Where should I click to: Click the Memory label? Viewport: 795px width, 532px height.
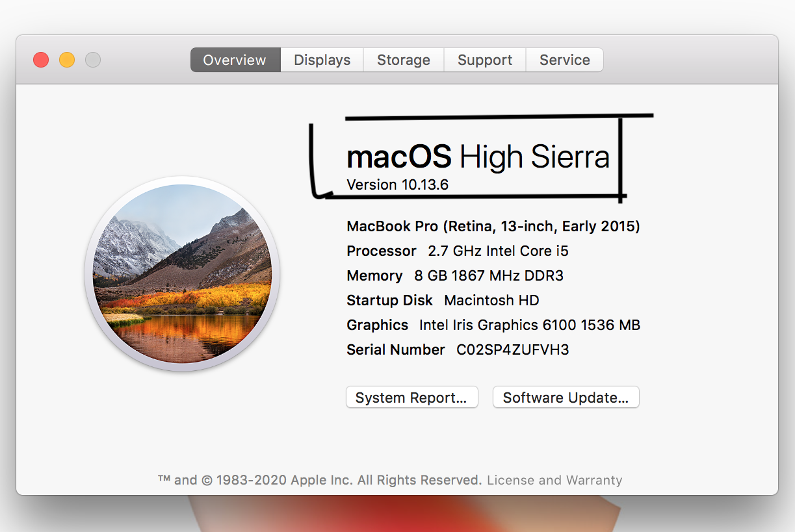click(375, 275)
